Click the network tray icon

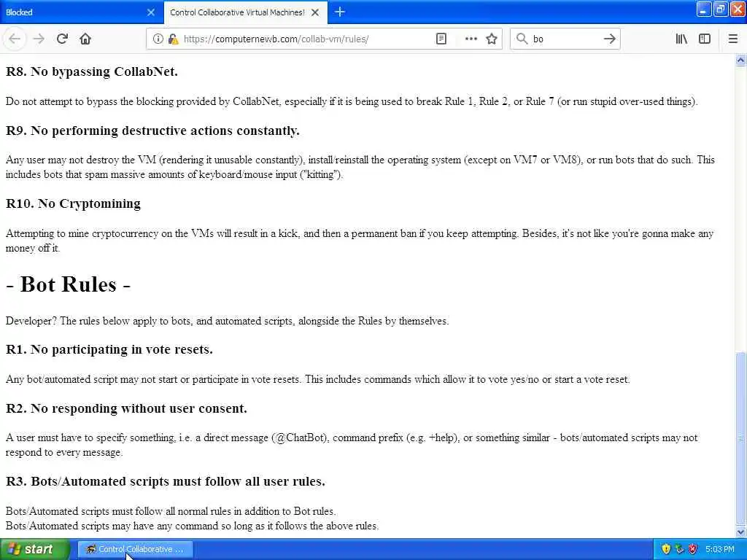click(679, 549)
